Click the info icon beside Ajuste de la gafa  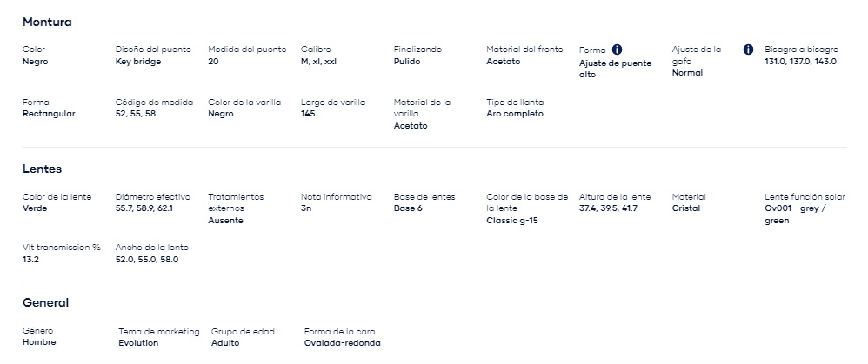click(748, 50)
